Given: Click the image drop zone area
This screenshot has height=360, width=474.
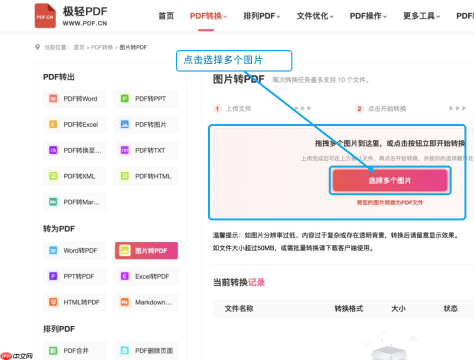Looking at the screenshot, I should click(337, 172).
